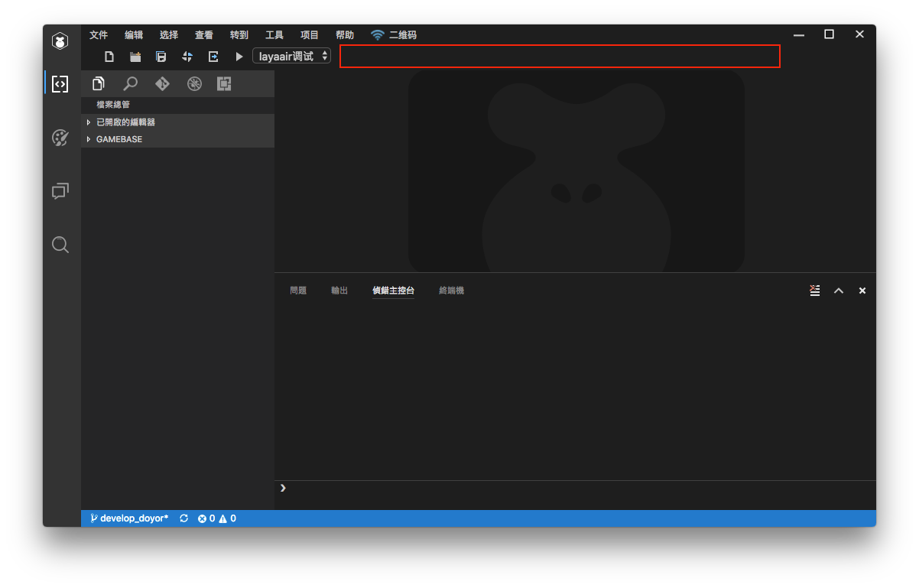
Task: Click the develop_doyor* branch in status bar
Action: [x=129, y=518]
